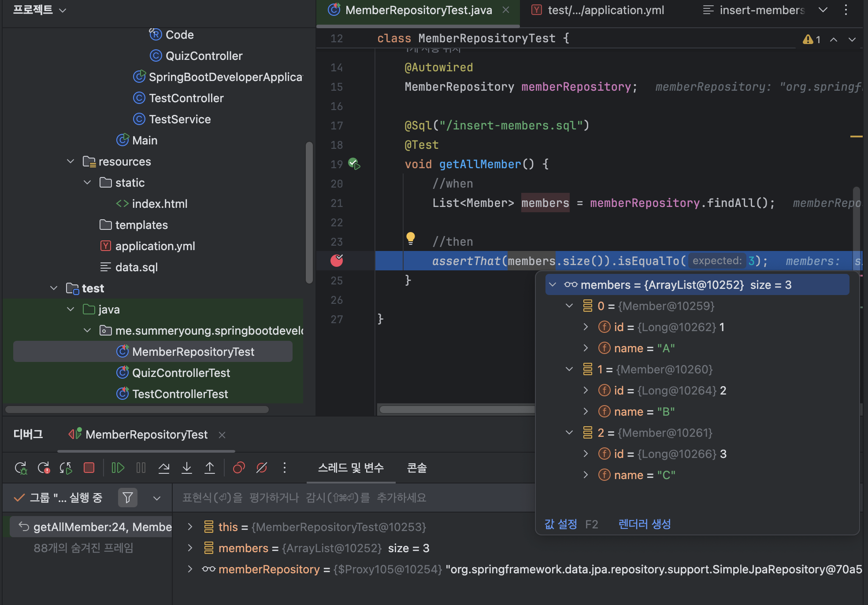Screen dimensions: 868x605
Task: Click the Rerun debug icon with bug
Action: click(x=21, y=468)
